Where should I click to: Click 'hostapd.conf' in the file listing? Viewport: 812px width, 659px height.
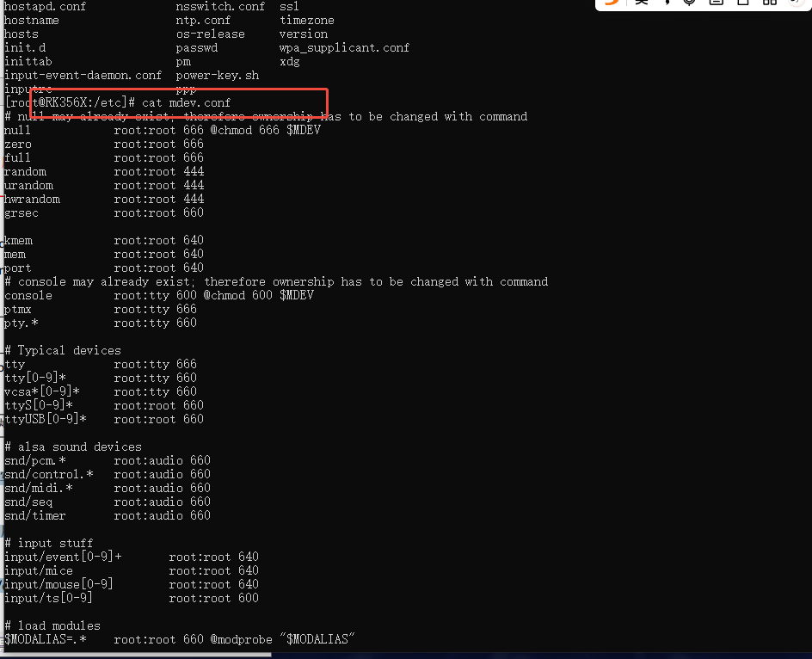point(45,7)
